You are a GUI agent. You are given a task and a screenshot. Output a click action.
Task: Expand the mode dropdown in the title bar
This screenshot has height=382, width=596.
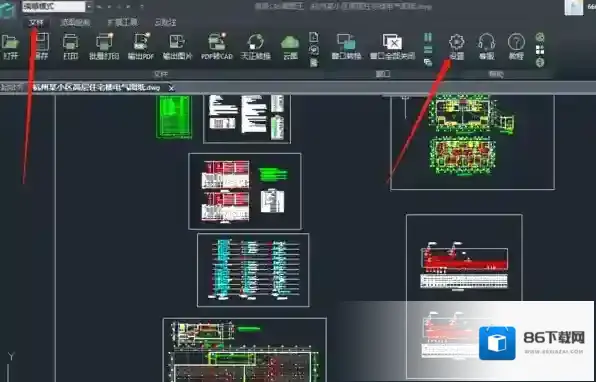[89, 6]
